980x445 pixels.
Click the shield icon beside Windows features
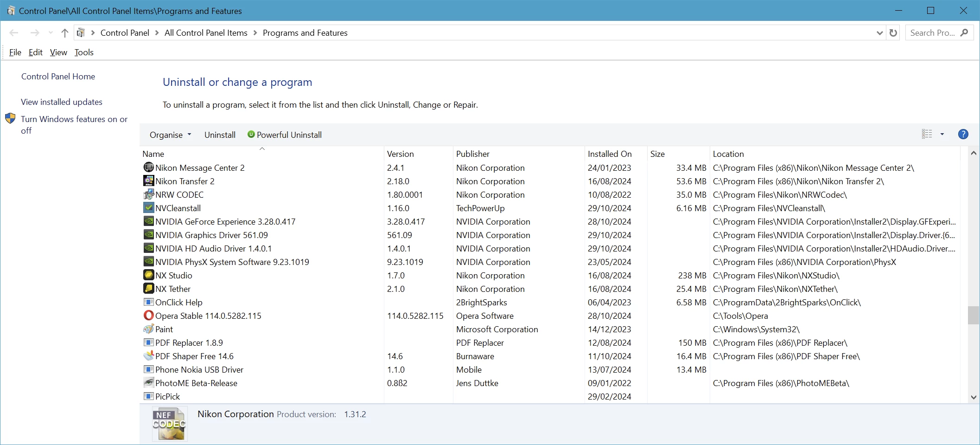click(x=10, y=119)
